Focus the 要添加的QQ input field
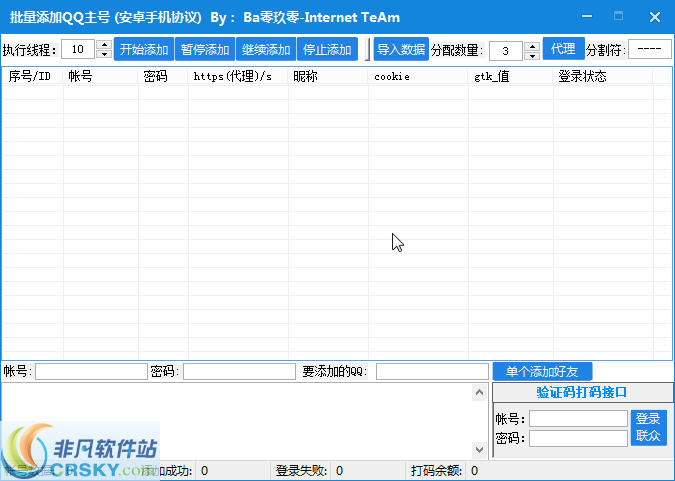Viewport: 675px width, 481px height. [x=432, y=371]
